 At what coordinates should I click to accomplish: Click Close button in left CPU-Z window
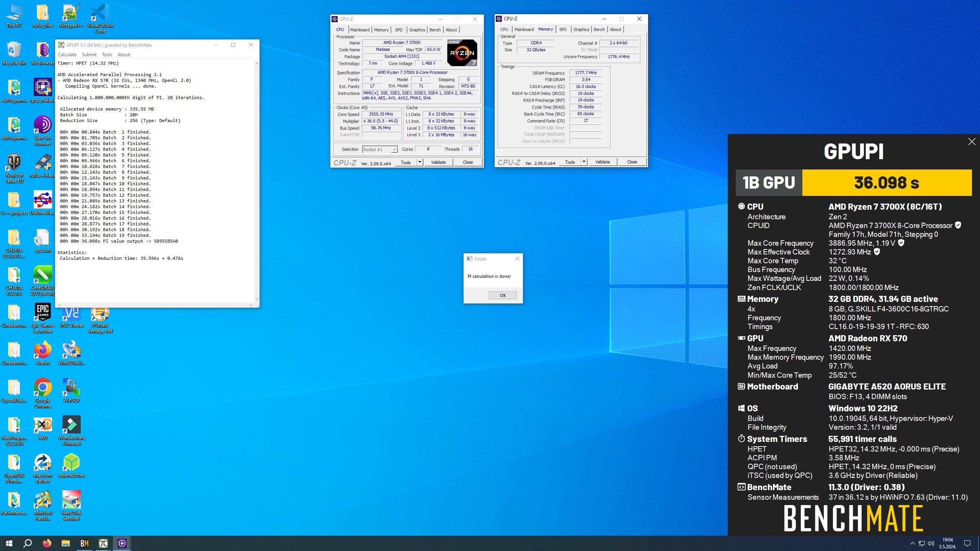coord(468,162)
